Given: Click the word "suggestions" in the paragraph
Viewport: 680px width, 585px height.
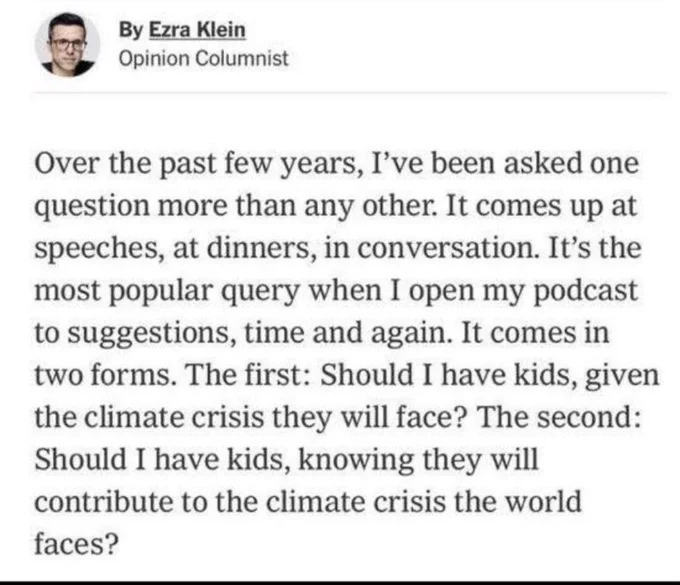Looking at the screenshot, I should [x=151, y=334].
